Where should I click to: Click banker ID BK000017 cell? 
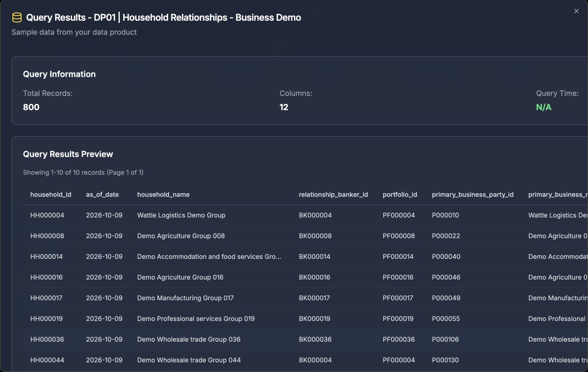315,298
